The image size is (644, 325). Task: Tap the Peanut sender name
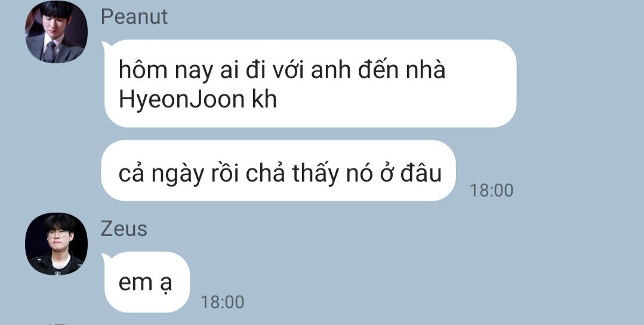point(134,17)
